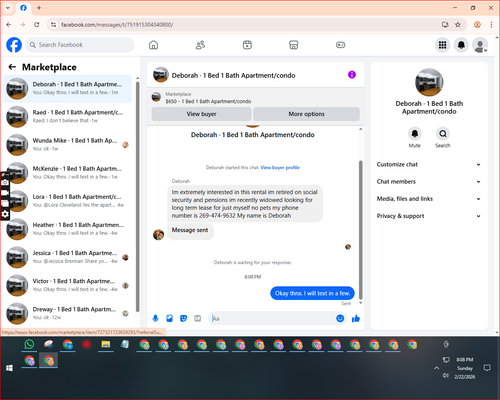
Task: Click the conversation list scrollbar
Action: click(x=138, y=197)
